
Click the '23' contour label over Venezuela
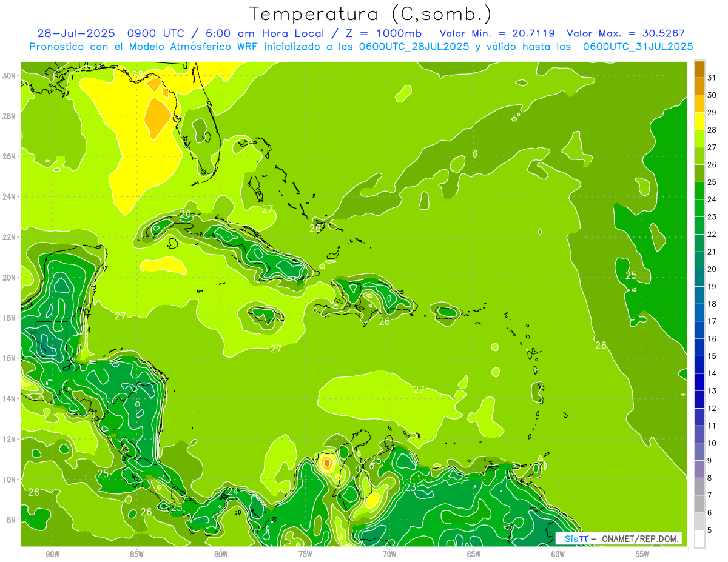click(x=411, y=487)
